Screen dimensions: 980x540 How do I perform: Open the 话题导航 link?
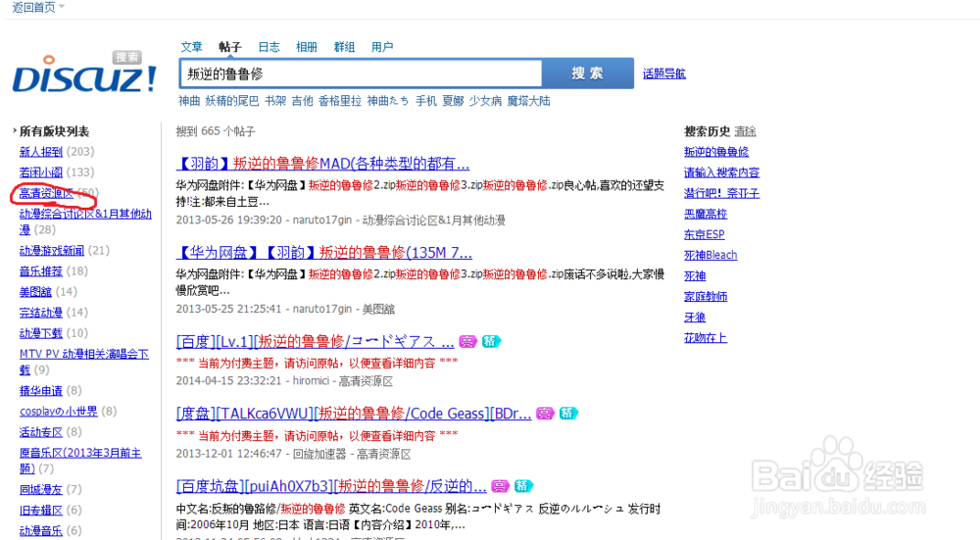(x=663, y=74)
